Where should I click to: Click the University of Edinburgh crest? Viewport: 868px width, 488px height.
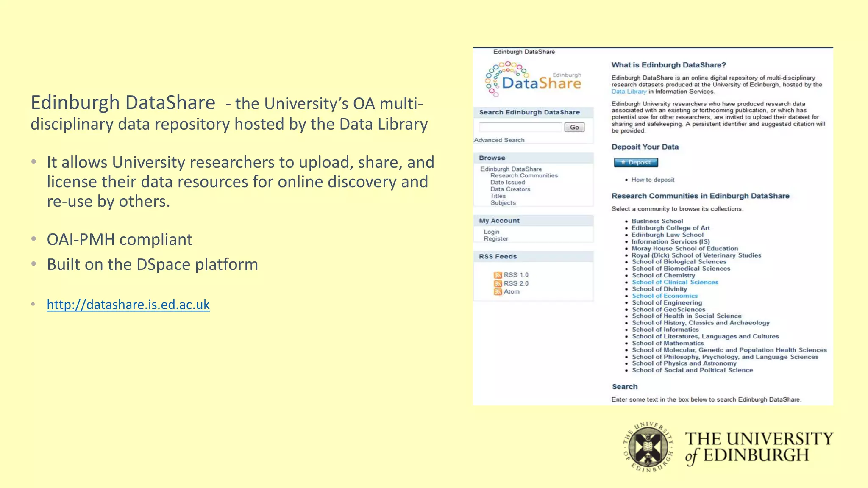[x=648, y=447]
